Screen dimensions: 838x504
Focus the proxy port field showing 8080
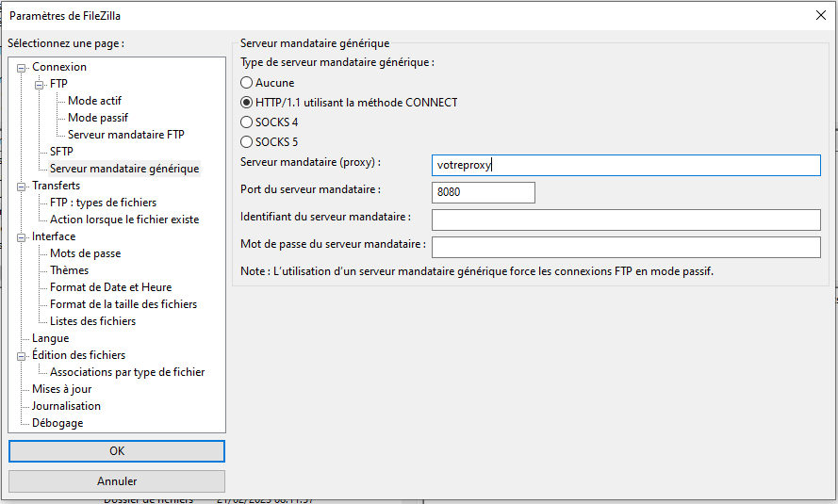483,192
